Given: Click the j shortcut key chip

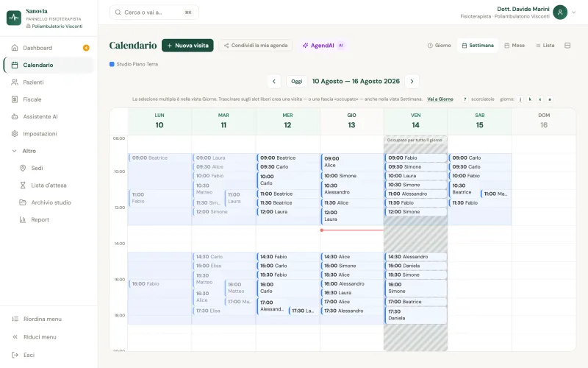Looking at the screenshot, I should coord(520,99).
